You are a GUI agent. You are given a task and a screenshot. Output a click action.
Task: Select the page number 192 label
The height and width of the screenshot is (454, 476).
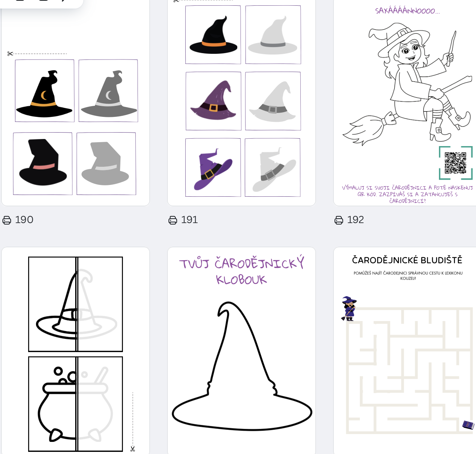point(356,220)
